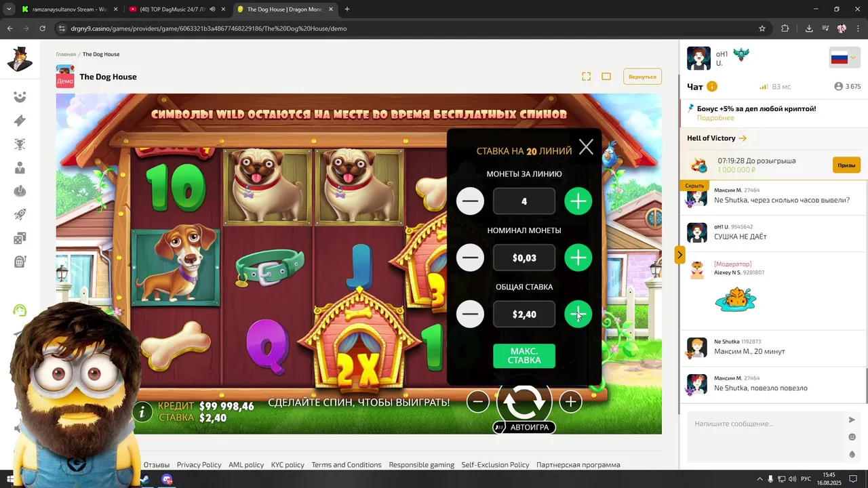
Task: Open the game info i button
Action: [142, 411]
